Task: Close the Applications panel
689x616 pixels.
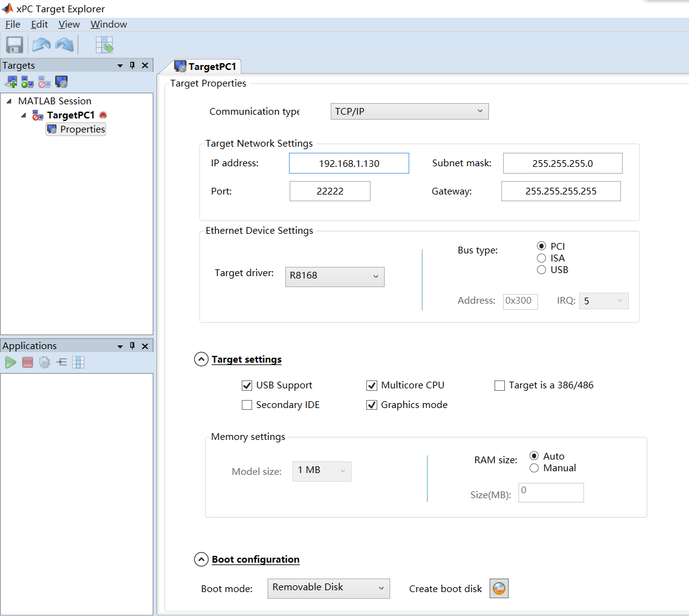Action: tap(145, 346)
